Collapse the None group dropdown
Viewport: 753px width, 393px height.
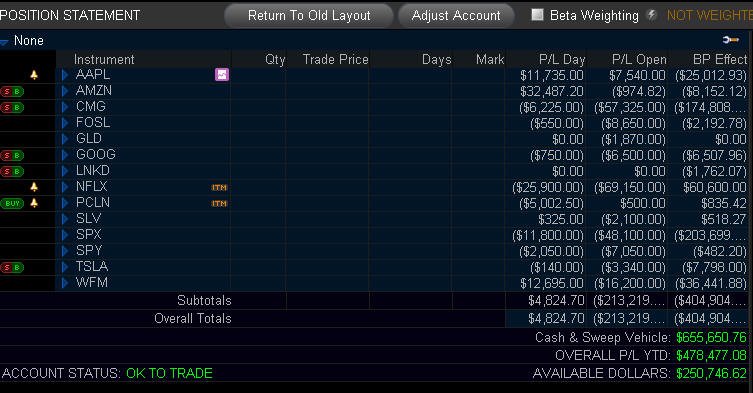click(4, 42)
